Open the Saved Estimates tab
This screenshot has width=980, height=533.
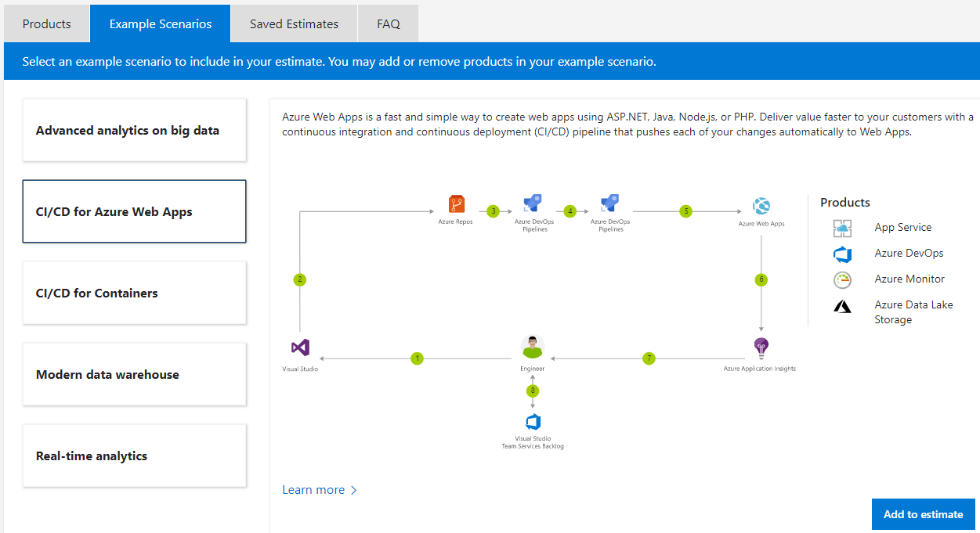[295, 23]
